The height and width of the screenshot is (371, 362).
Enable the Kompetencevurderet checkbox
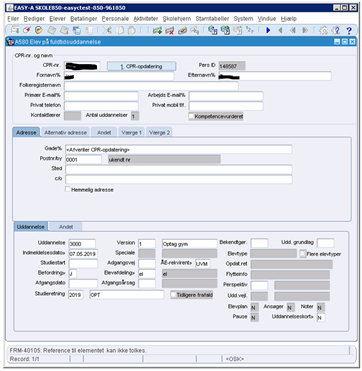192,116
